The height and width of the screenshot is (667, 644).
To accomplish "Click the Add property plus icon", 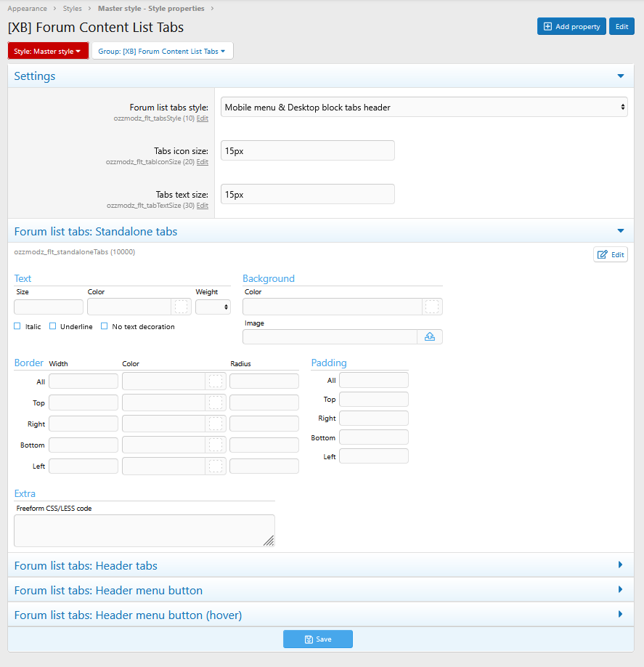I will point(547,26).
